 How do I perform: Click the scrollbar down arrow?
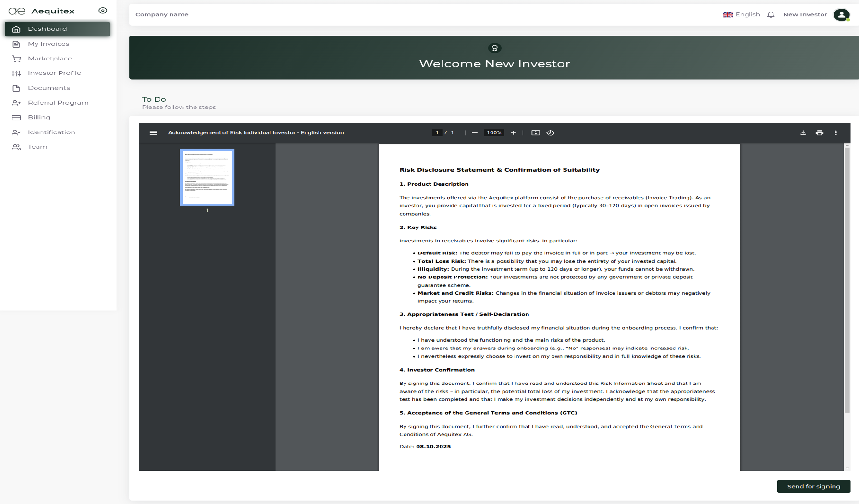847,468
